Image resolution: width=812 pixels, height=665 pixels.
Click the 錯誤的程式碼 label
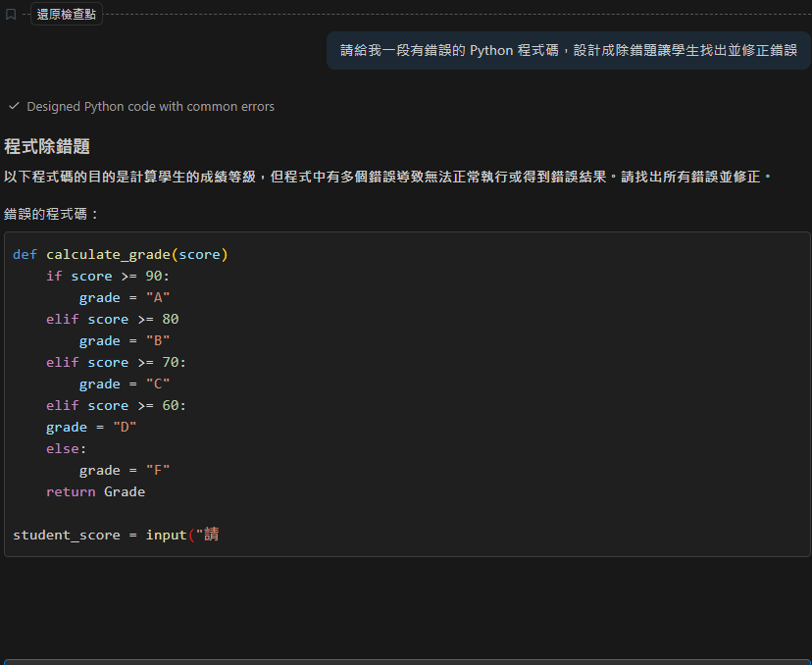[51, 213]
